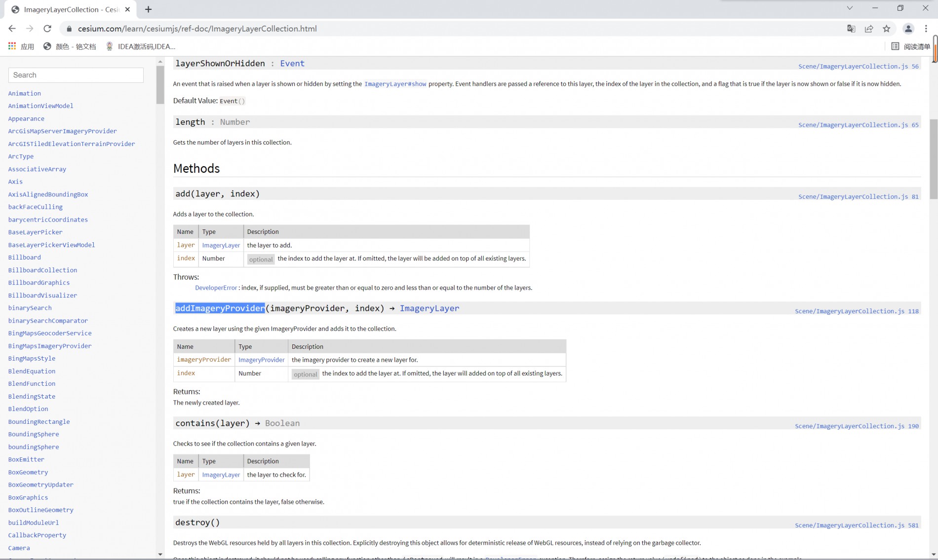
Task: Click the ImageryLayer#show link
Action: click(x=395, y=84)
